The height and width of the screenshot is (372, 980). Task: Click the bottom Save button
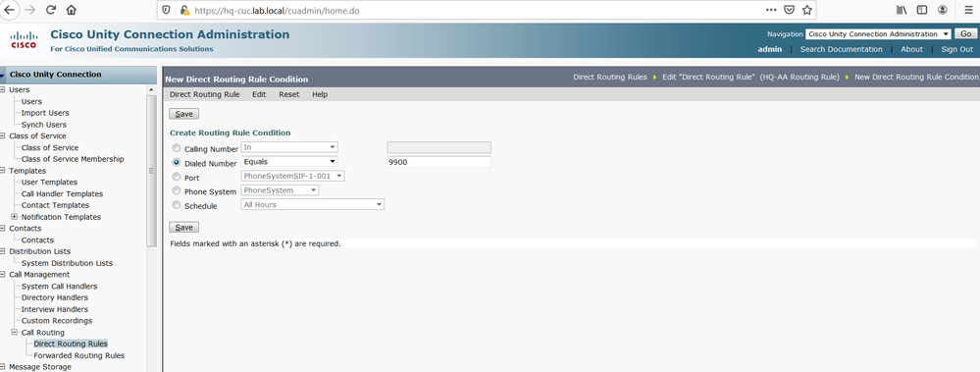coord(183,228)
